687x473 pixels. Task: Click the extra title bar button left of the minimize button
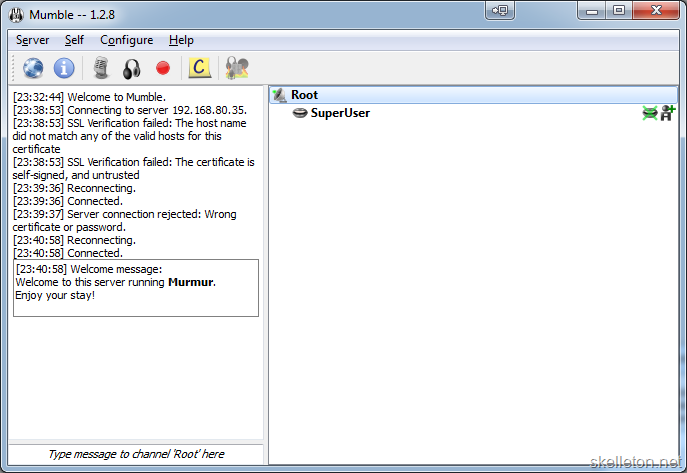[x=500, y=10]
